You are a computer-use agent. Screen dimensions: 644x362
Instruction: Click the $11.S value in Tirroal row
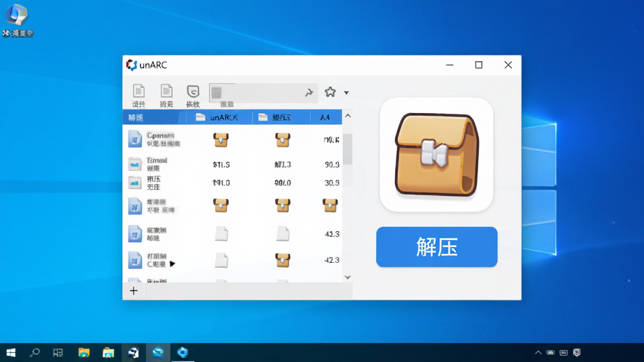pyautogui.click(x=221, y=165)
